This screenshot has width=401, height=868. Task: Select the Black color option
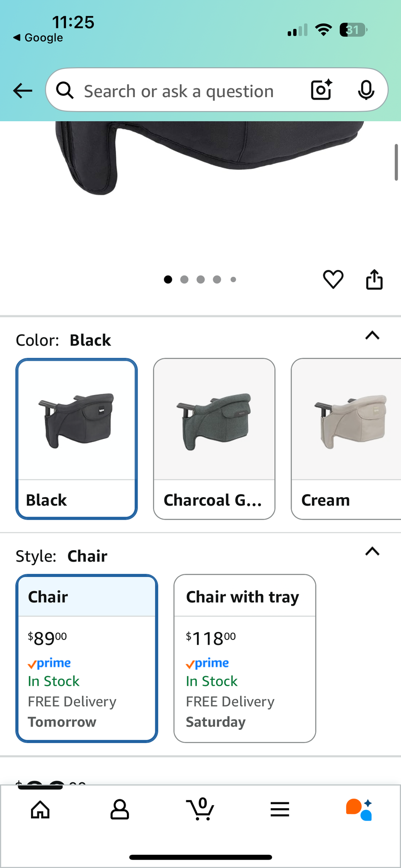[77, 439]
